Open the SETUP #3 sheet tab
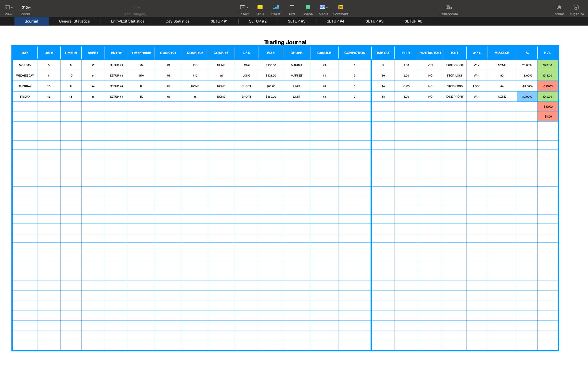Image resolution: width=588 pixels, height=368 pixels. pyautogui.click(x=296, y=21)
